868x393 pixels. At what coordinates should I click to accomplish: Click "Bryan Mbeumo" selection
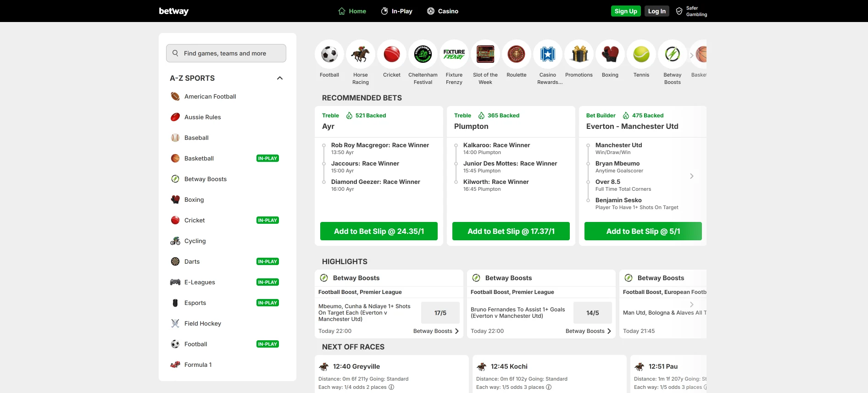coord(618,163)
